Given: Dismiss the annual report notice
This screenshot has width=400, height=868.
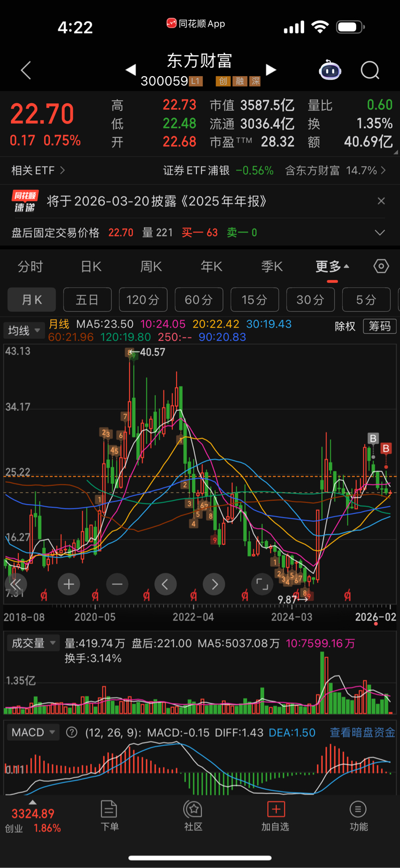Looking at the screenshot, I should point(381,201).
